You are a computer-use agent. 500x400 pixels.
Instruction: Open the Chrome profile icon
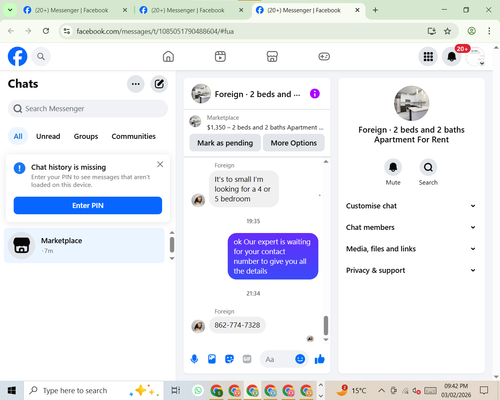[x=471, y=31]
